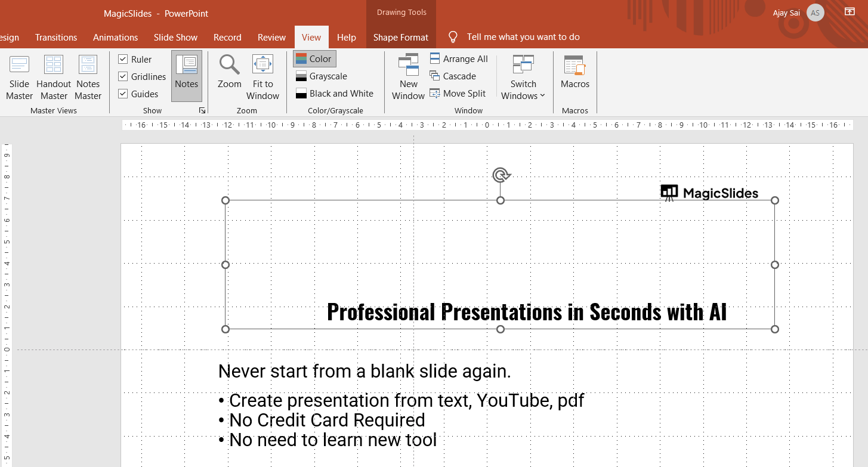Open the Zoom dialog
The height and width of the screenshot is (467, 868).
pyautogui.click(x=229, y=72)
